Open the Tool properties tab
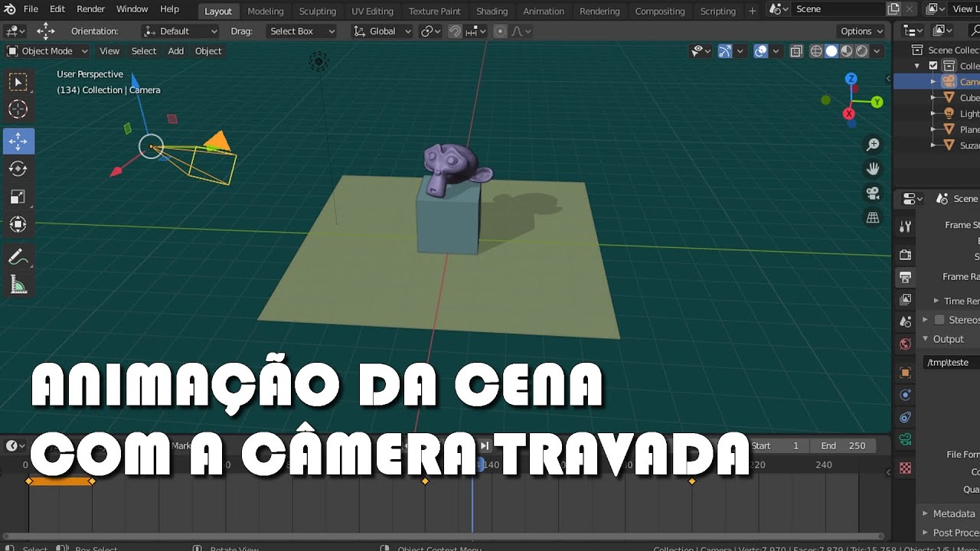980x551 pixels. click(x=906, y=227)
